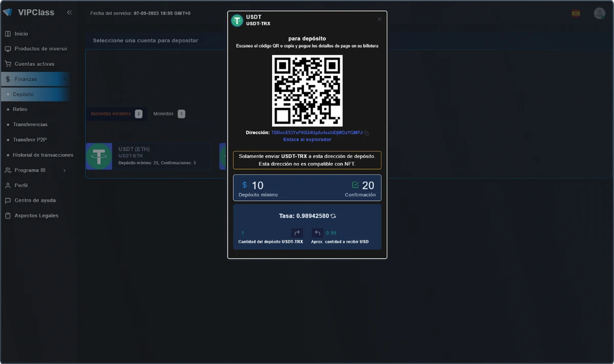Click the USDT (ETH) coin logo
Image resolution: width=614 pixels, height=364 pixels.
pos(99,156)
